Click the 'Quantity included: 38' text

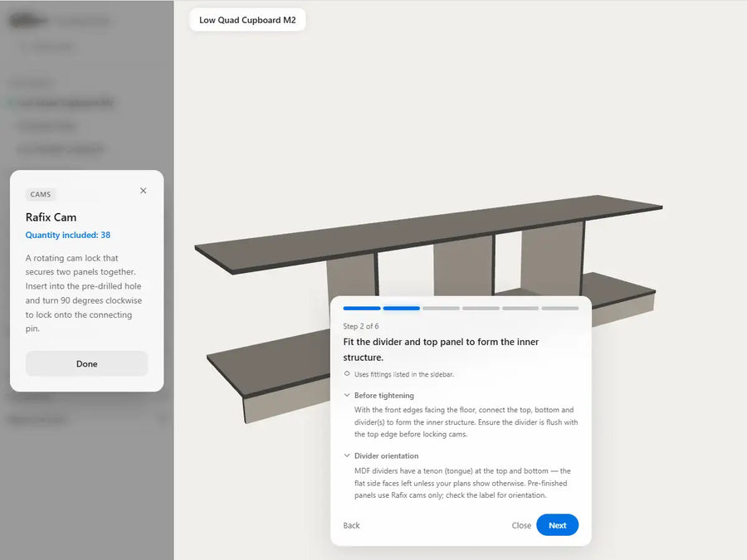click(x=68, y=235)
